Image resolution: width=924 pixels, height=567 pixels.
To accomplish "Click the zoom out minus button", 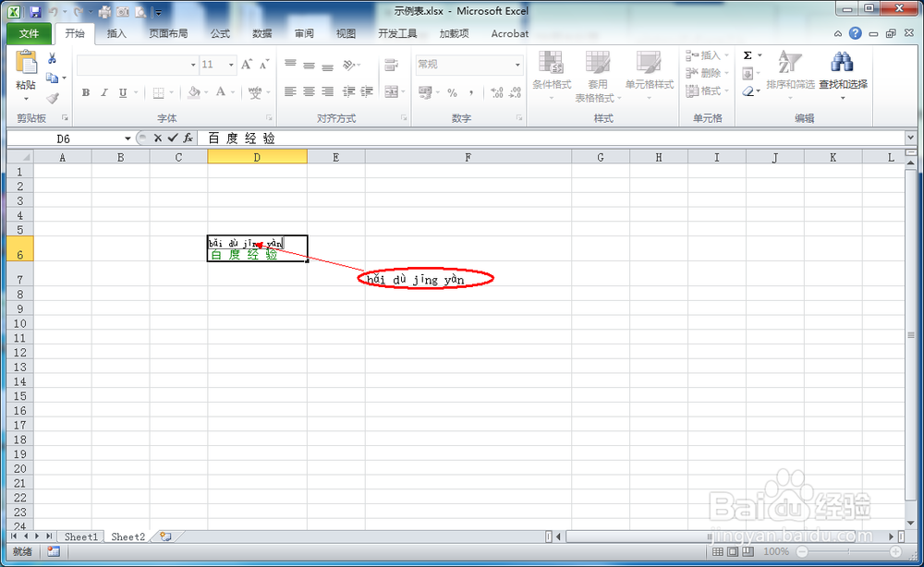I will tap(802, 551).
